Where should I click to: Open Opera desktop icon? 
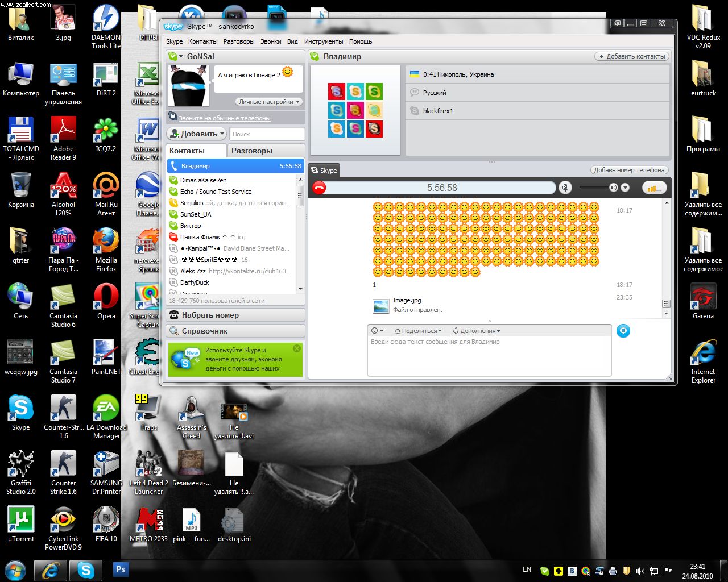click(x=106, y=301)
